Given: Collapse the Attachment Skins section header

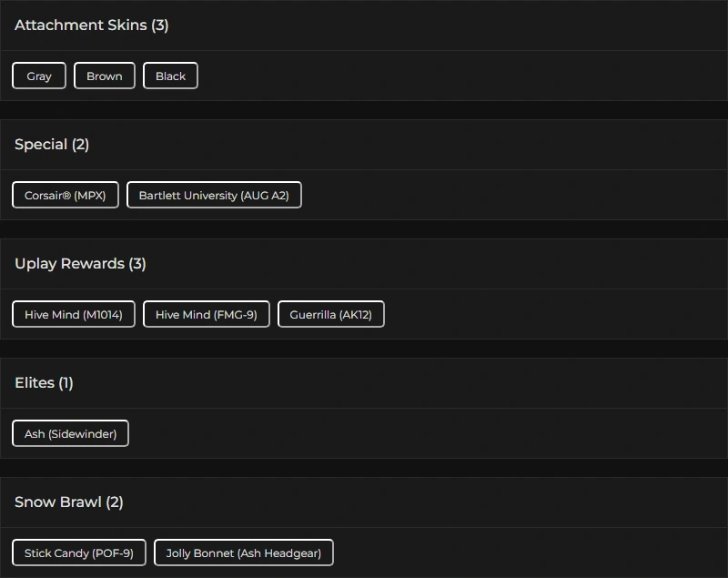Looking at the screenshot, I should point(80,25).
